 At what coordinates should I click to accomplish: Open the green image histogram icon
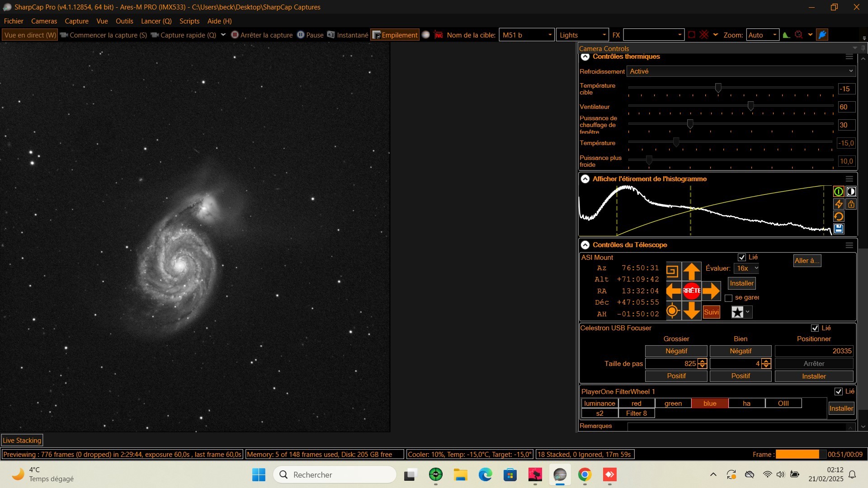(787, 35)
